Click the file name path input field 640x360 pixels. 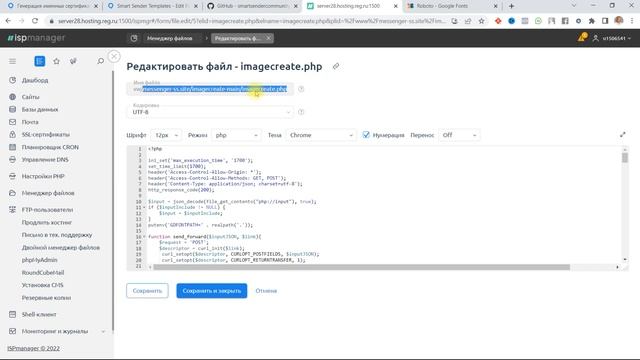(210, 89)
